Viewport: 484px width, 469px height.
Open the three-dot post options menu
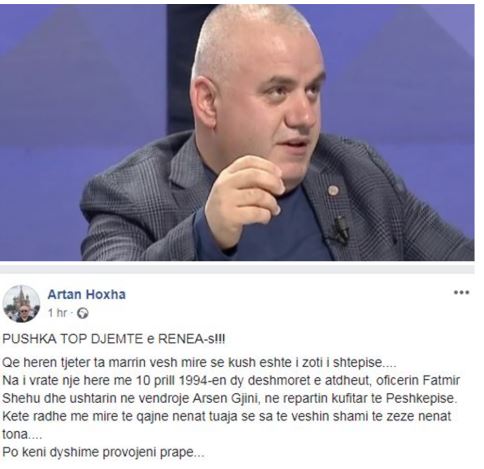pyautogui.click(x=461, y=293)
